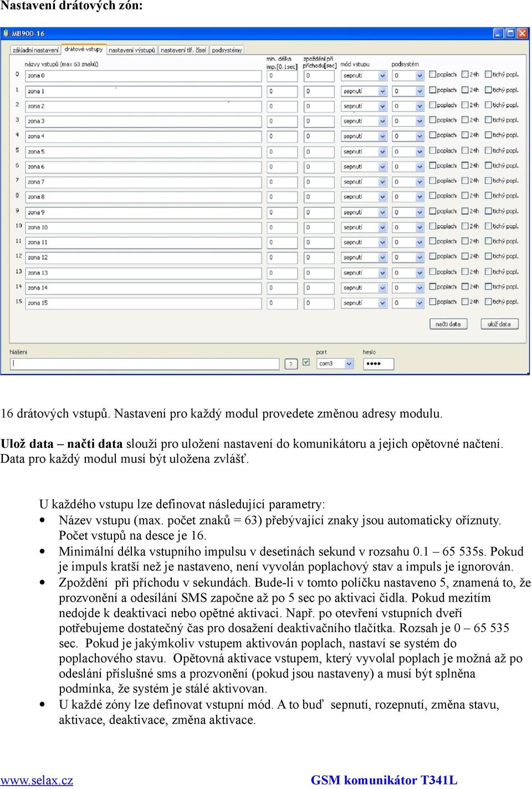
Task: Click the načti data button
Action: [x=448, y=324]
